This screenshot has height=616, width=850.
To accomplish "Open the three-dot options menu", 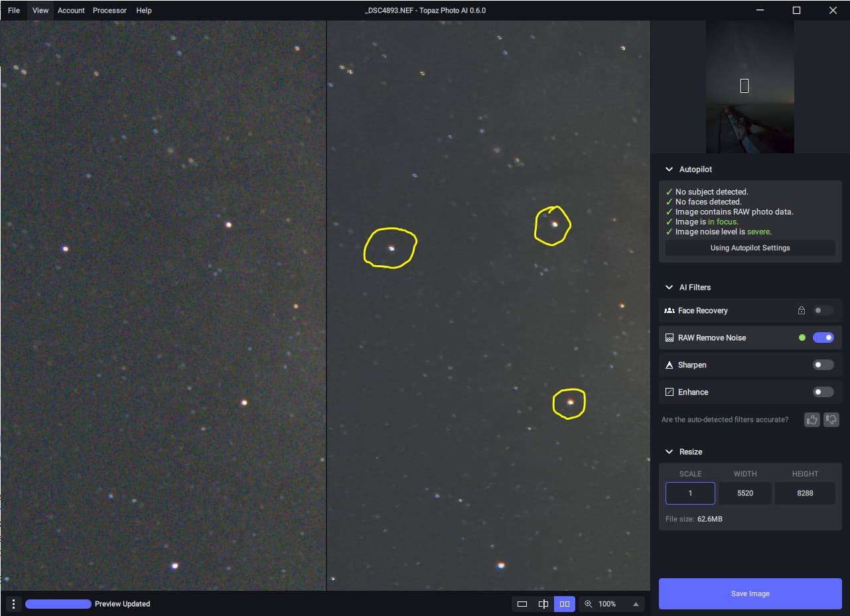I will point(13,604).
